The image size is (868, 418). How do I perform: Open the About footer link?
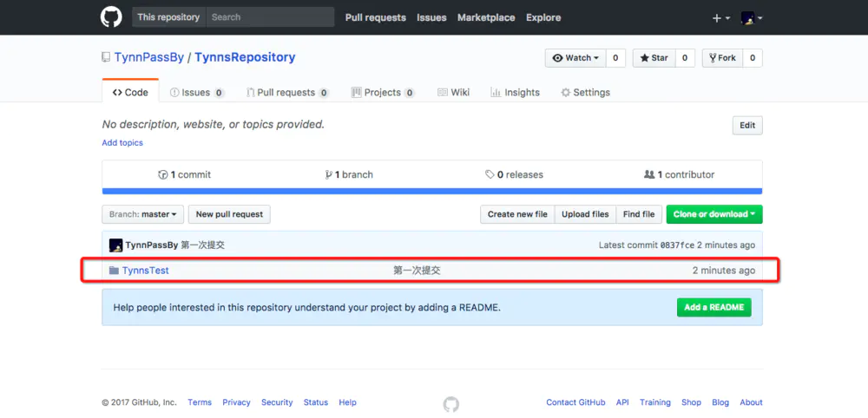[x=751, y=402]
